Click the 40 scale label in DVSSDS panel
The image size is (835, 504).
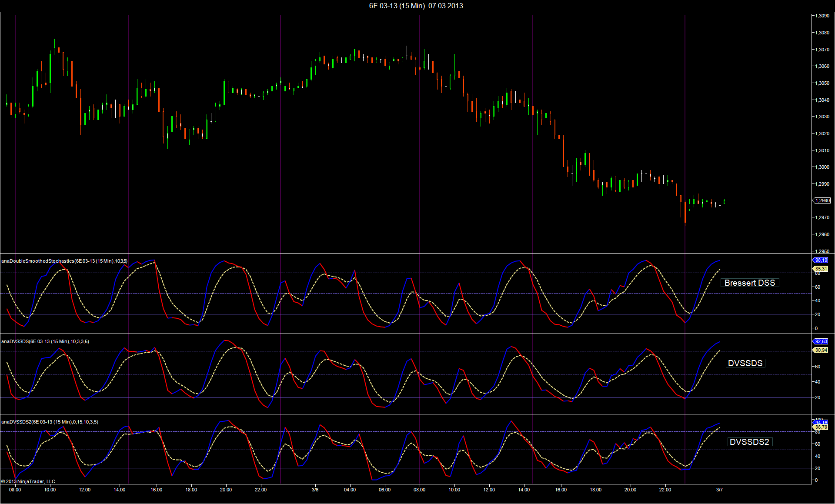point(818,382)
